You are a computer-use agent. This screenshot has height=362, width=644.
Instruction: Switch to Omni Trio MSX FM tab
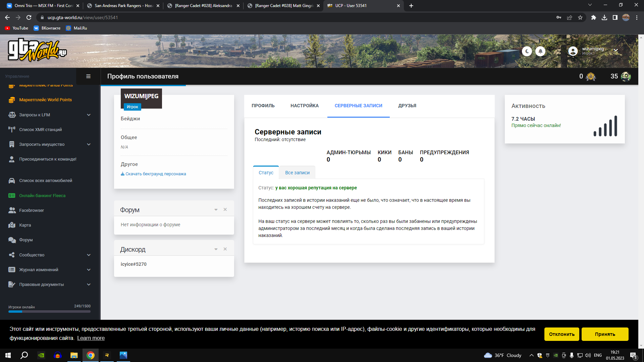(x=43, y=6)
